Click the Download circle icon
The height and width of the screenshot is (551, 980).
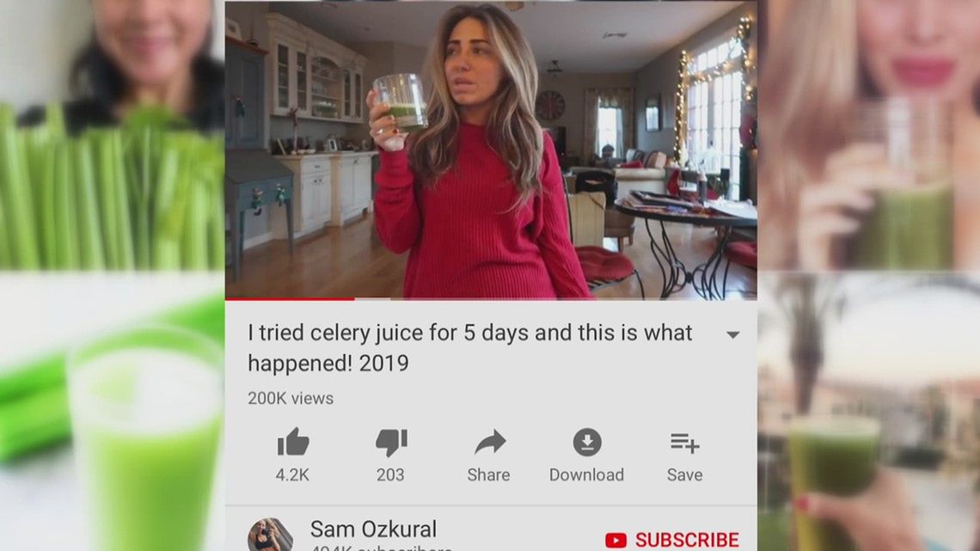coord(587,443)
